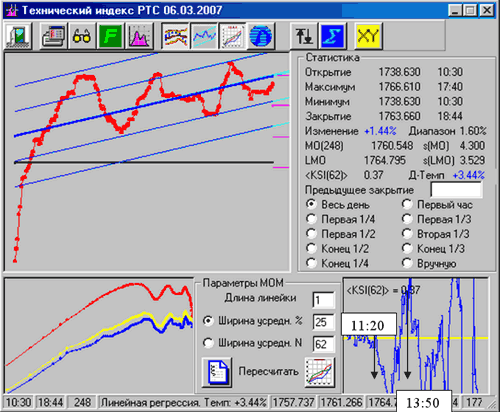
Task: Click the small chart icon right of Пересчитать
Action: click(x=320, y=372)
